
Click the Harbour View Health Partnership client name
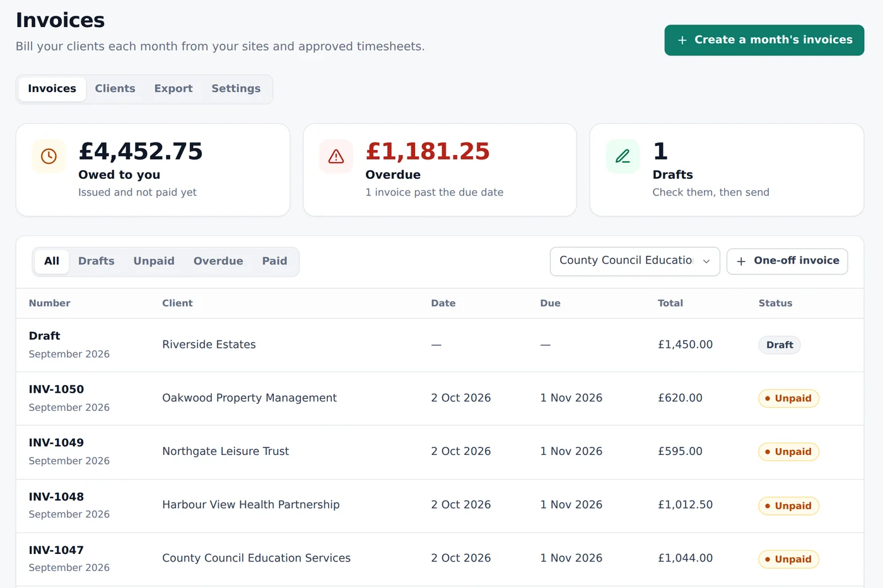[x=250, y=505]
